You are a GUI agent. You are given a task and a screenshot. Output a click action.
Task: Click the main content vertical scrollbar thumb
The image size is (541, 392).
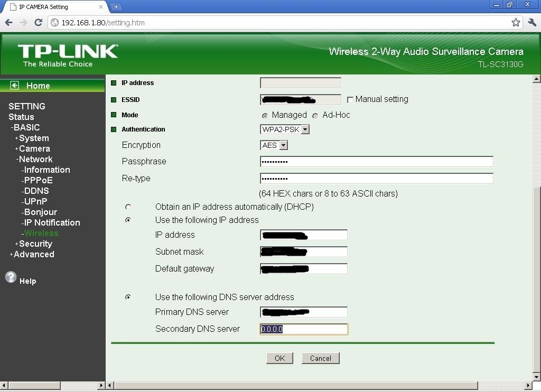click(x=537, y=279)
